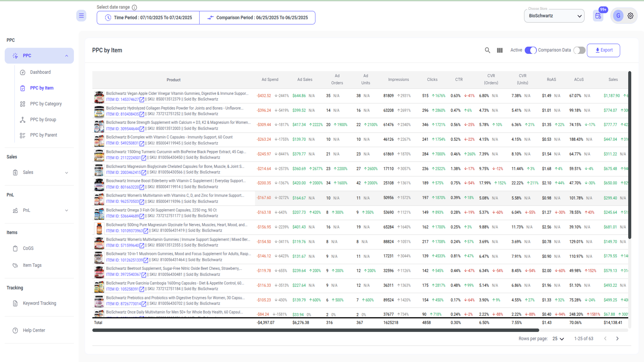The height and width of the screenshot is (362, 644).
Task: Open external link for ITEM ID 2003462415
Action: (144, 173)
